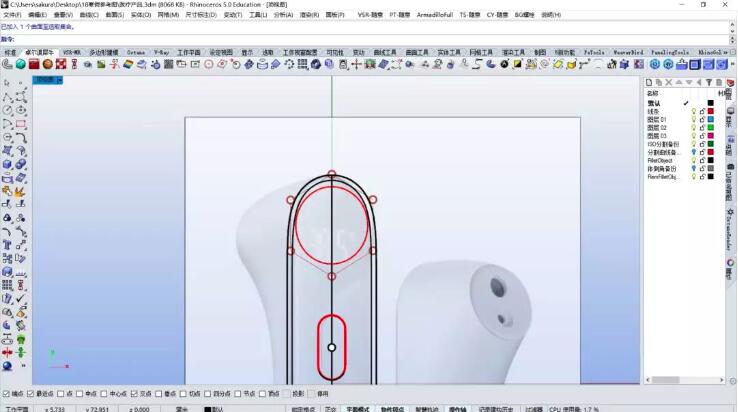The height and width of the screenshot is (412, 738).
Task: Uncheck the 最近点 osnap checkbox
Action: (x=31, y=394)
